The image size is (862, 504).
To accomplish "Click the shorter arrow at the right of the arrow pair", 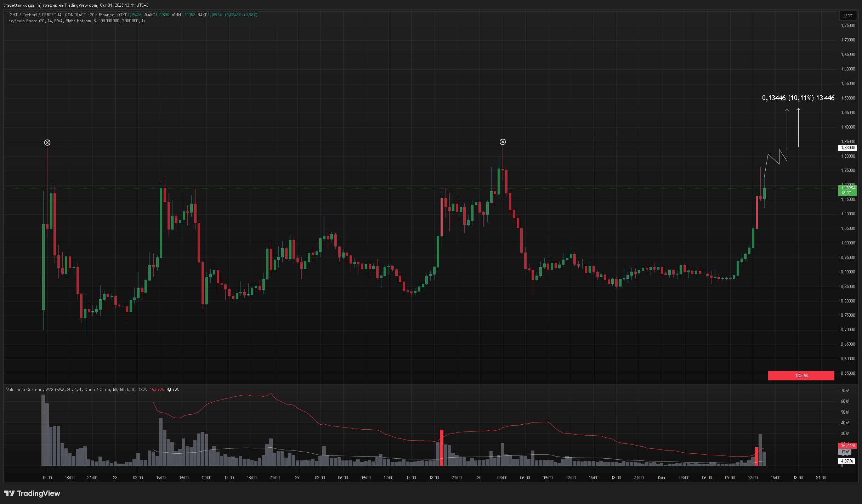I will 798,128.
